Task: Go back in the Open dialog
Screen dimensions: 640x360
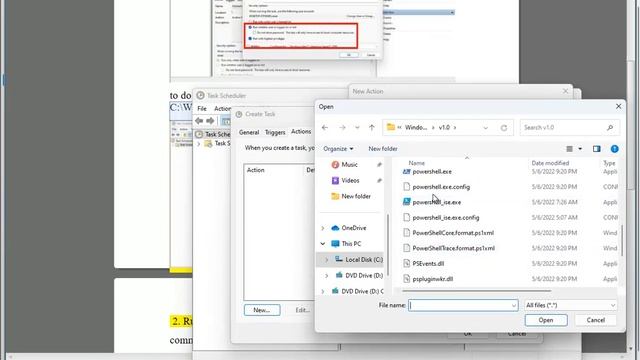Action: (x=325, y=128)
